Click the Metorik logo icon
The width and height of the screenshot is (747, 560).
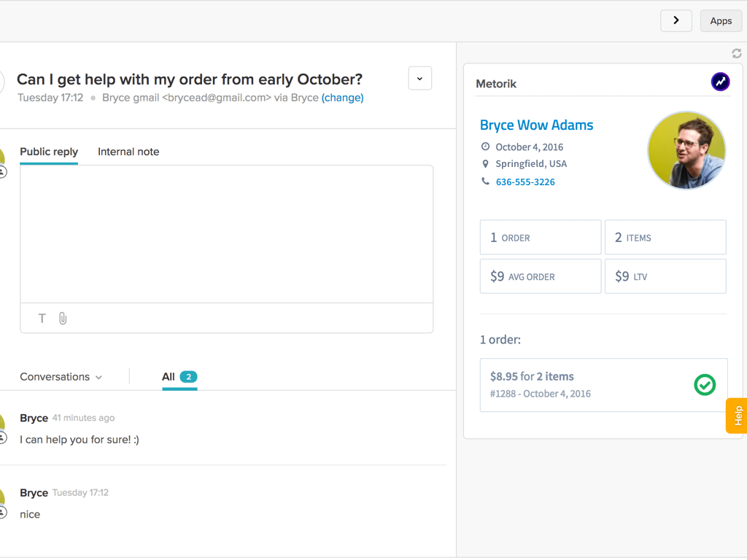click(720, 82)
